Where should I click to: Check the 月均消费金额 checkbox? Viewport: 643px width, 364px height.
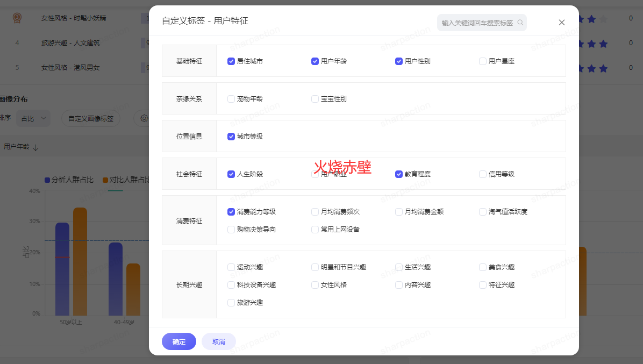point(398,212)
